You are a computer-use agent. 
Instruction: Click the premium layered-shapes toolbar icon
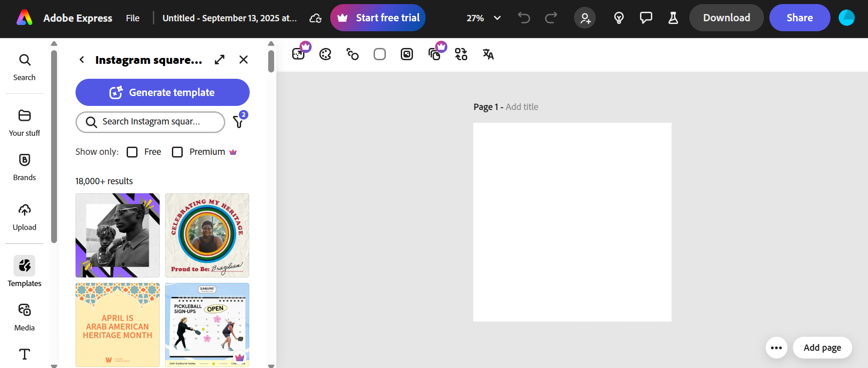[x=434, y=54]
